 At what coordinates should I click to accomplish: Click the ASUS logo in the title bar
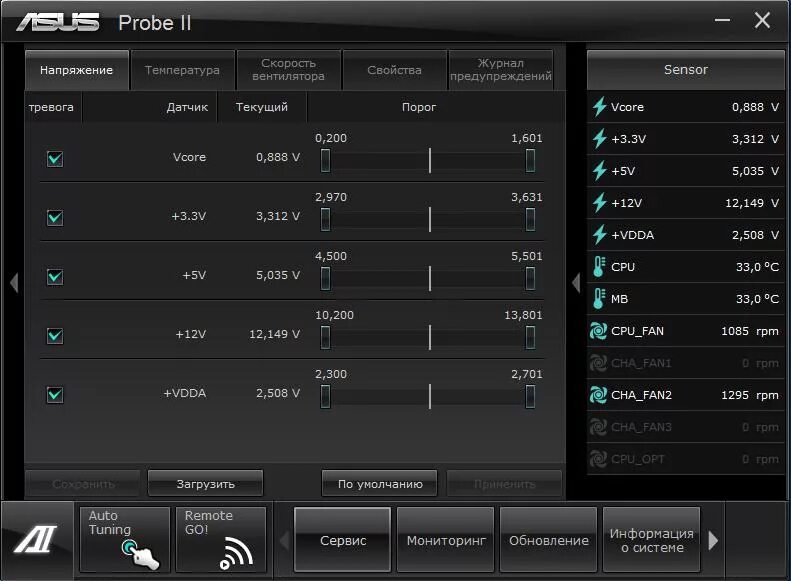click(x=58, y=22)
